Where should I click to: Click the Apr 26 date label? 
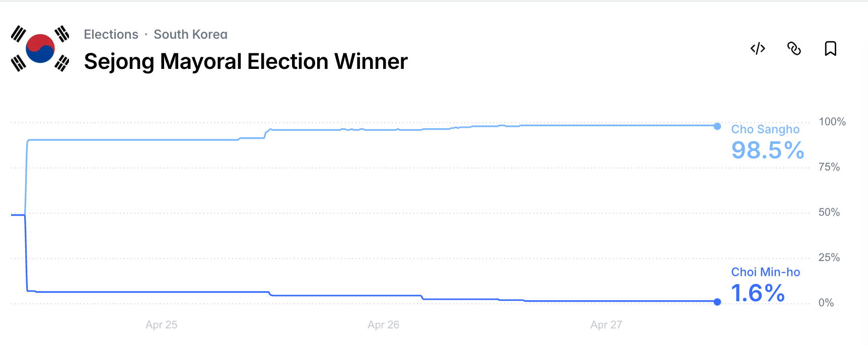point(383,325)
